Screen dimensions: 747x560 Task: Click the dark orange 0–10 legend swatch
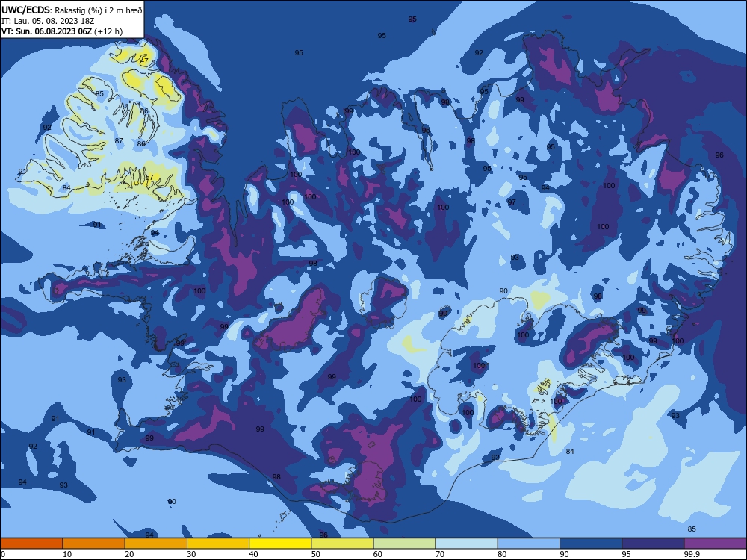(x=31, y=544)
